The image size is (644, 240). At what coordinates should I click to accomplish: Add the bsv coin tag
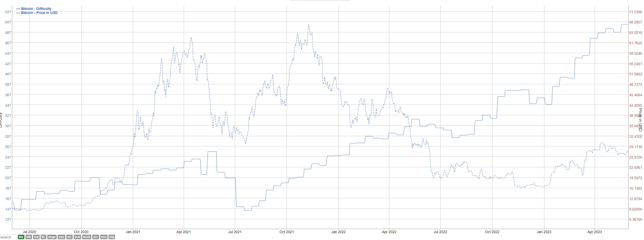click(x=104, y=237)
